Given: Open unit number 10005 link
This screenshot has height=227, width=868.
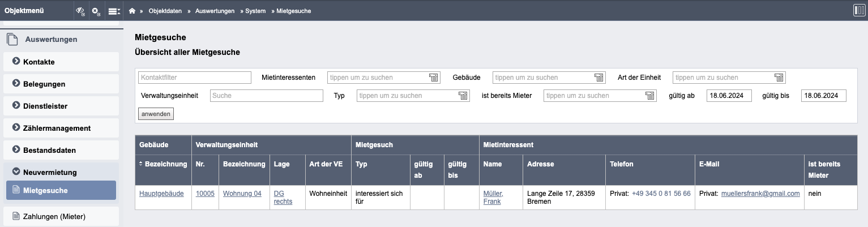Looking at the screenshot, I should [x=205, y=194].
